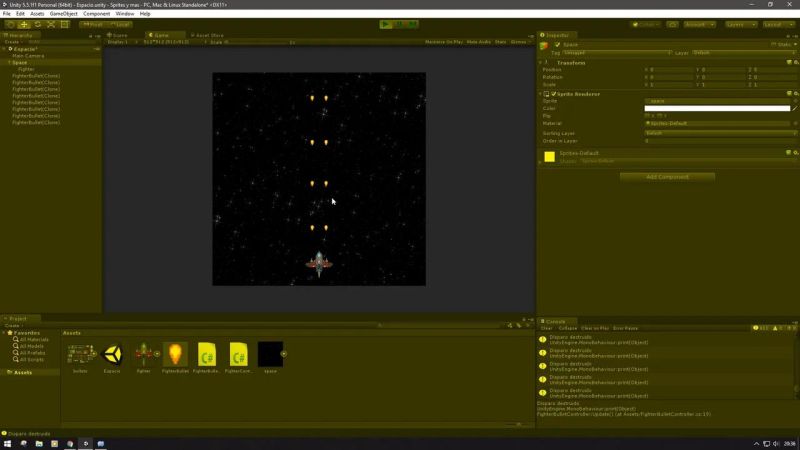Click the Play button

[386, 24]
